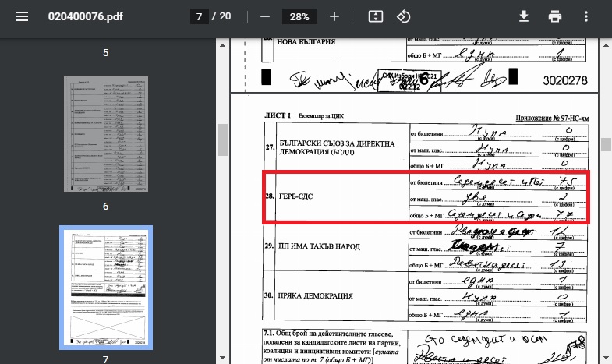This screenshot has height=364, width=612.
Task: Click the thumbnail panel scrollbar handle
Action: click(x=222, y=140)
